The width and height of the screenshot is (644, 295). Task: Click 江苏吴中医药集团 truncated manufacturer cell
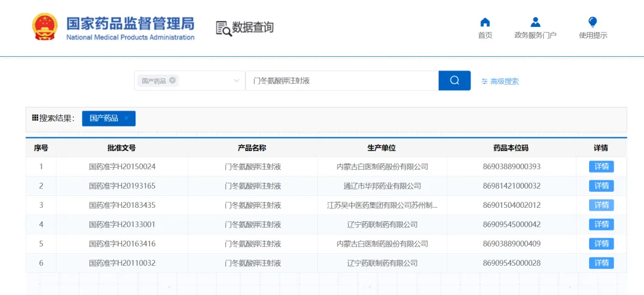click(382, 205)
